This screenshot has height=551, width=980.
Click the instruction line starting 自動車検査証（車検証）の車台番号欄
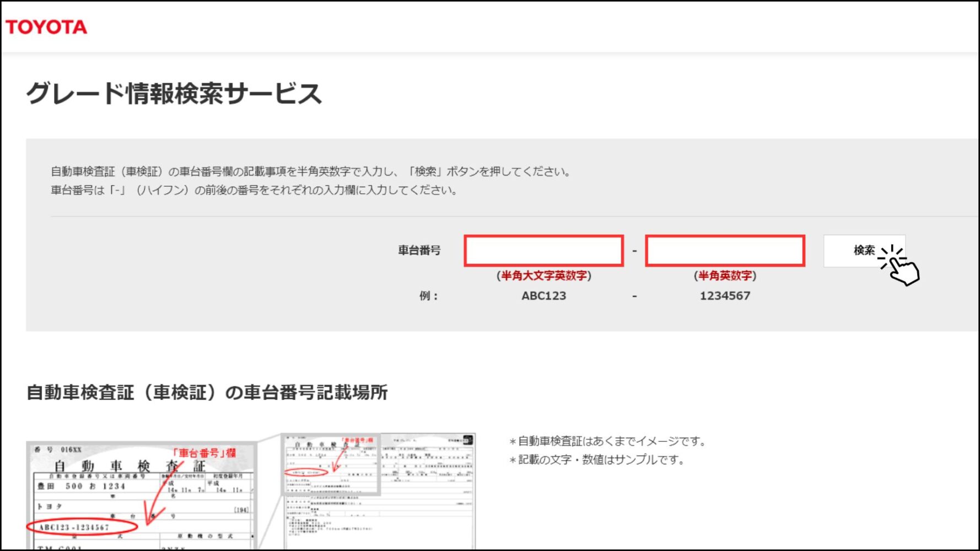pyautogui.click(x=311, y=171)
